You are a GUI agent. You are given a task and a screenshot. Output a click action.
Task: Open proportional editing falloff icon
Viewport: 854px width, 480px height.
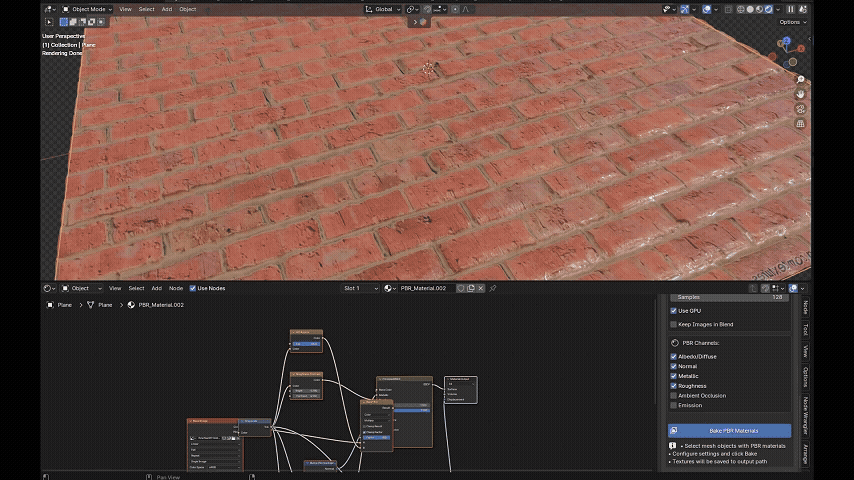click(466, 9)
